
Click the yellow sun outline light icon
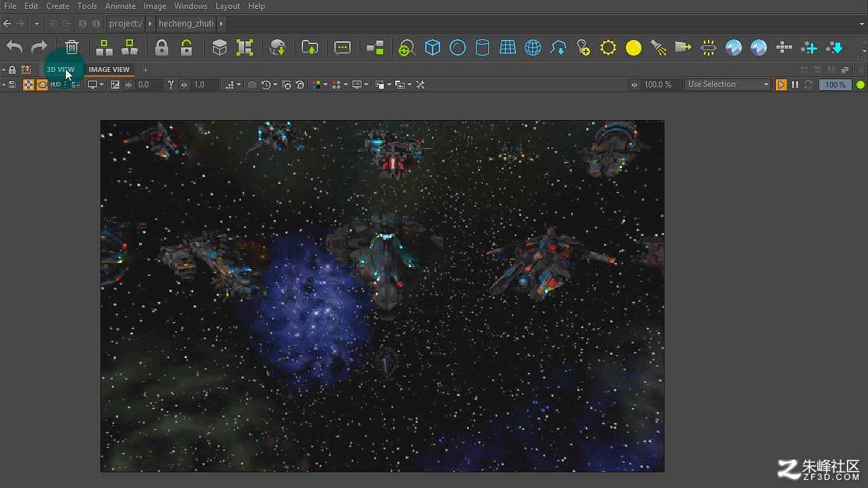[x=608, y=47]
